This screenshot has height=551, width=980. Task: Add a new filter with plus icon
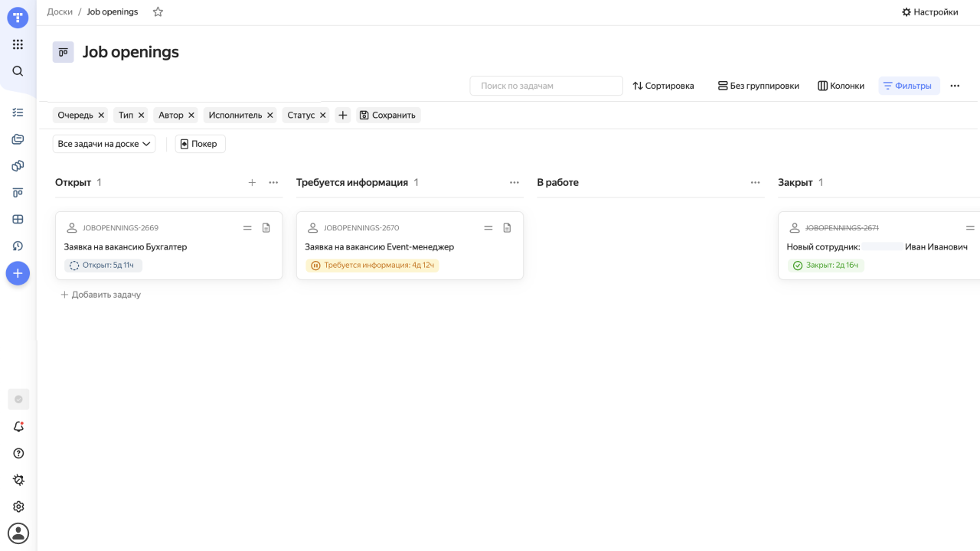(343, 115)
